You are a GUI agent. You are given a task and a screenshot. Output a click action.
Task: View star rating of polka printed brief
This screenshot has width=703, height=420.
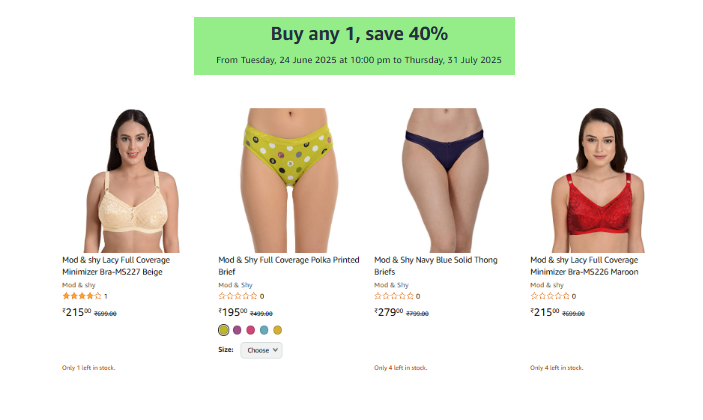(x=238, y=296)
